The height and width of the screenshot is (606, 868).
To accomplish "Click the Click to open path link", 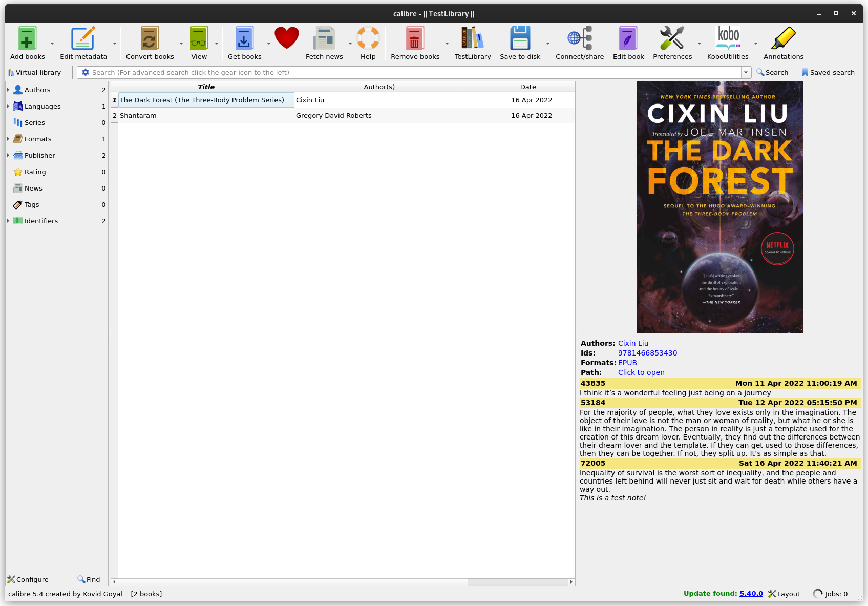I will pyautogui.click(x=641, y=372).
